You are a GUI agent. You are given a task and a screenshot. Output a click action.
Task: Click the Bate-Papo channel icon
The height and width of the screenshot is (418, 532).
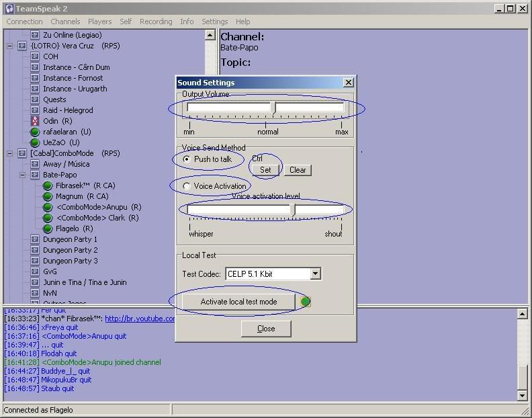tap(35, 175)
